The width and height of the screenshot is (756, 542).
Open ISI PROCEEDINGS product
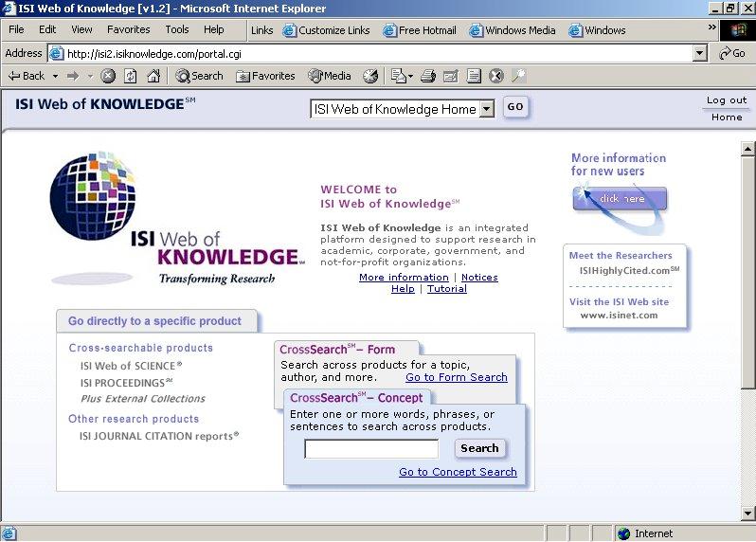click(126, 383)
